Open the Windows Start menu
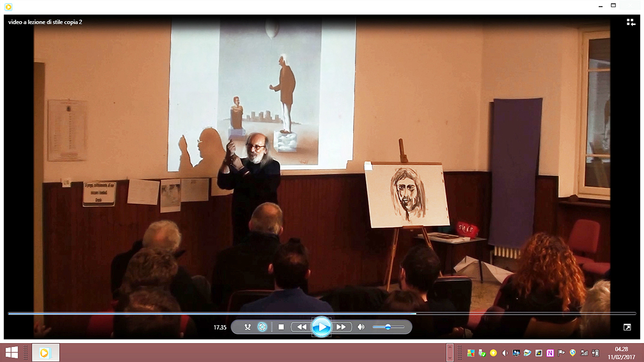The image size is (644, 362). 12,353
